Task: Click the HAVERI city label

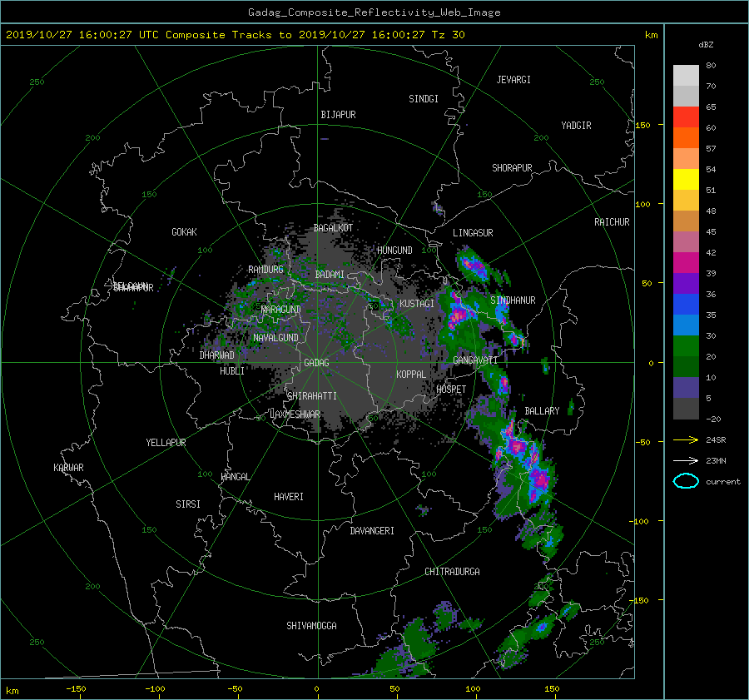Action: (x=289, y=497)
